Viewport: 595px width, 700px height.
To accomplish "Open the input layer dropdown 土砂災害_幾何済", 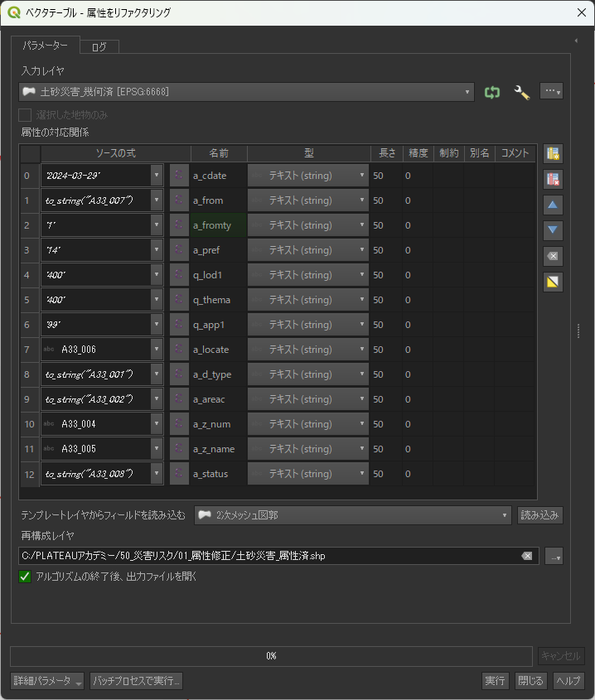I will pos(247,92).
